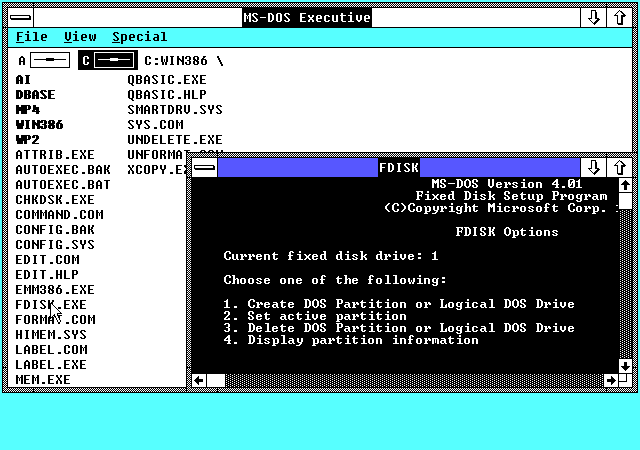Select AUTOEXEC.BAK file
This screenshot has width=640, height=450.
(x=63, y=169)
